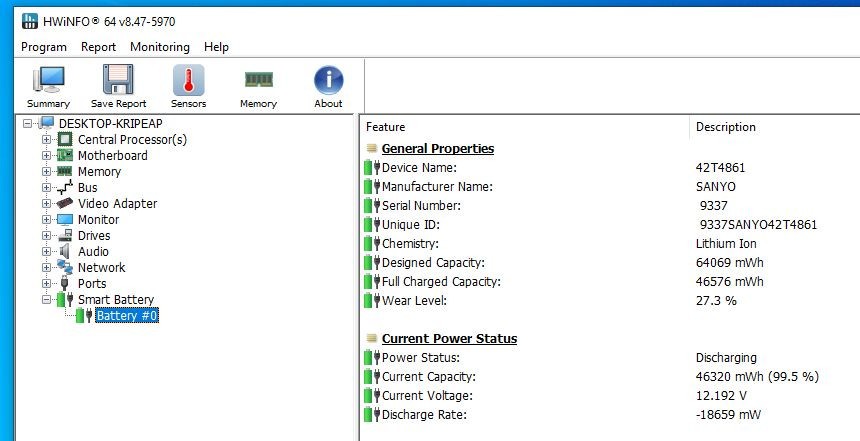
Task: Expand the Audio node
Action: click(47, 252)
